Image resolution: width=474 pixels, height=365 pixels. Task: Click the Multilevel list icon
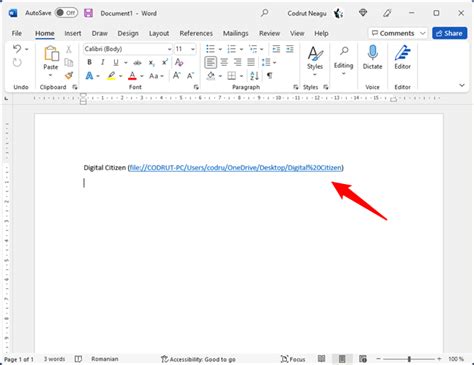coord(253,49)
